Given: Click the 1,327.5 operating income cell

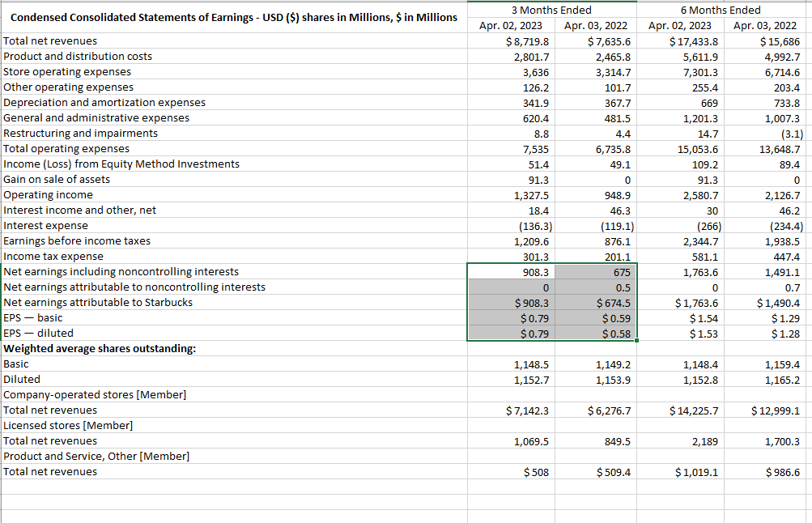Looking at the screenshot, I should [511, 196].
